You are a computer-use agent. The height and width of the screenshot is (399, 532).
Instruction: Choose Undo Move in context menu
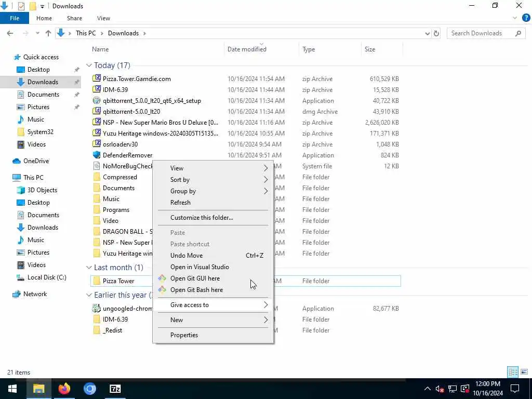pos(213,256)
